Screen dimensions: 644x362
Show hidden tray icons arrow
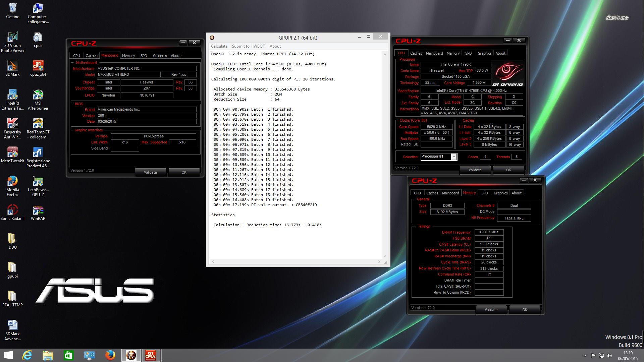tap(585, 356)
